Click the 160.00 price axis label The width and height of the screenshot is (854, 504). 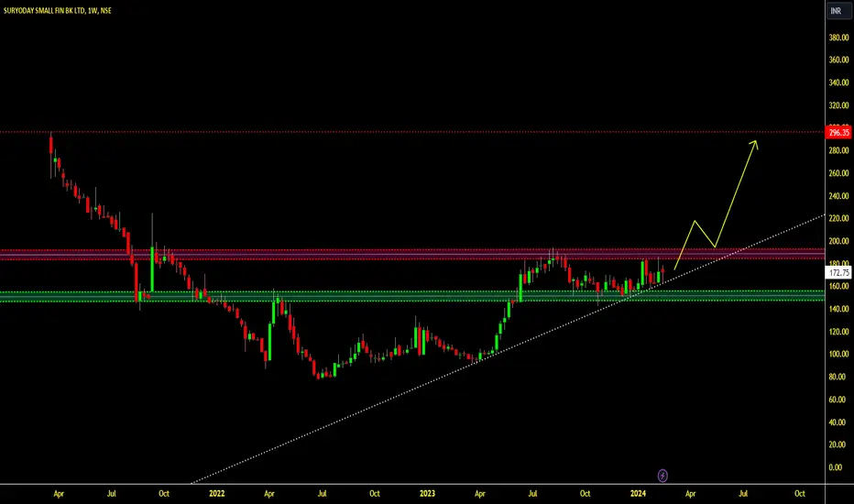pyautogui.click(x=838, y=286)
